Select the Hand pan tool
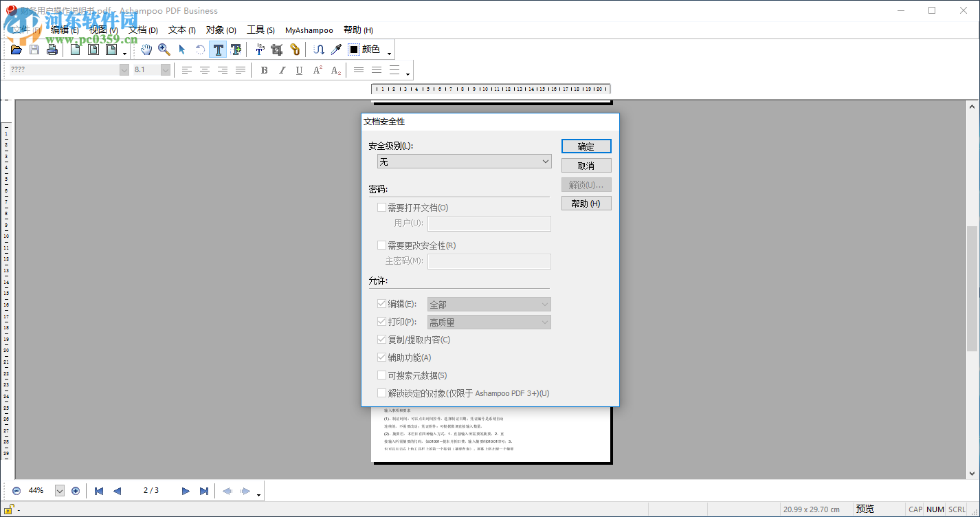This screenshot has width=980, height=517. [x=146, y=49]
